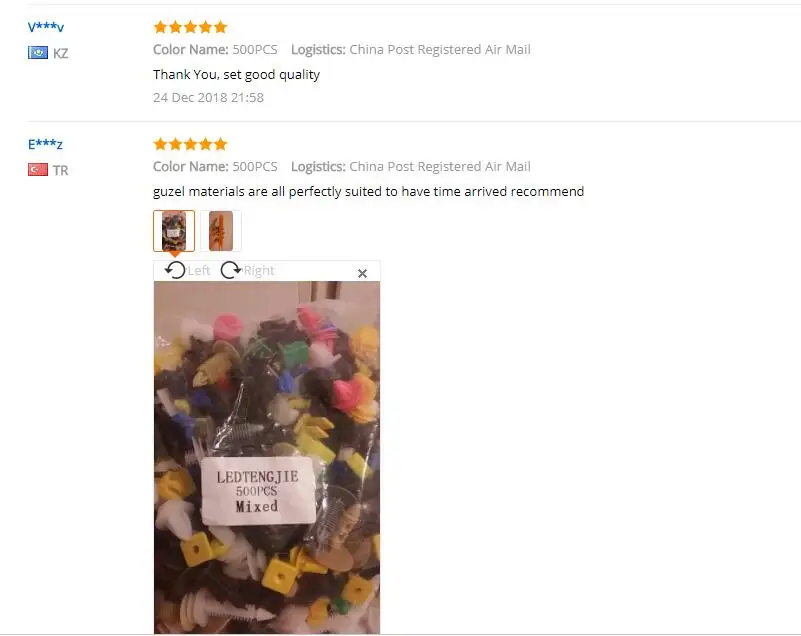This screenshot has width=801, height=636.
Task: Open reviewer V***v profile
Action: (46, 27)
